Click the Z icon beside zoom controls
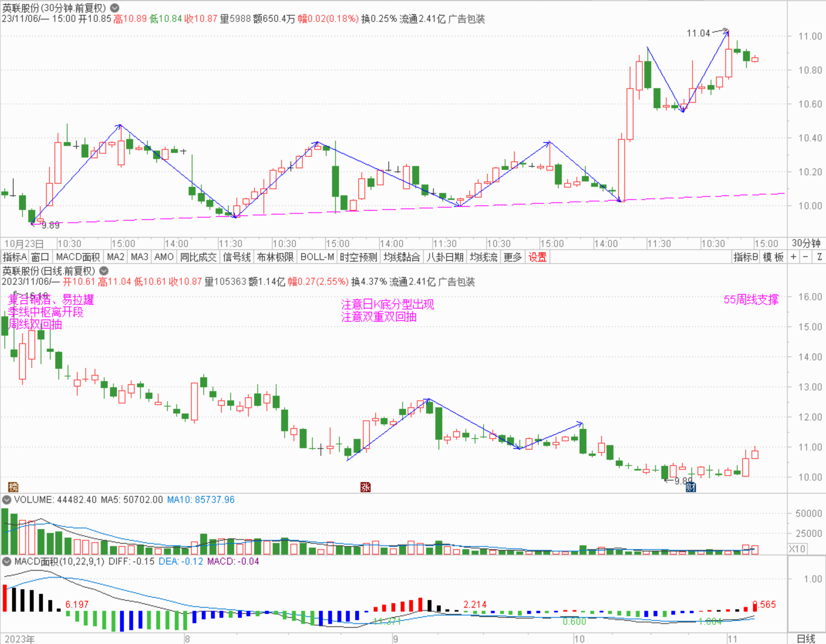This screenshot has width=826, height=644. (819, 257)
